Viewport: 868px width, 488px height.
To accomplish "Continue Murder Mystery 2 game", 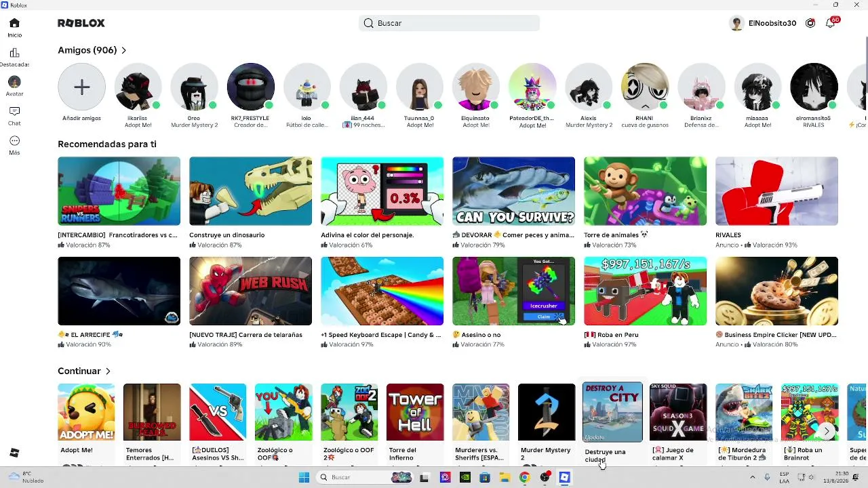I will pos(547,412).
